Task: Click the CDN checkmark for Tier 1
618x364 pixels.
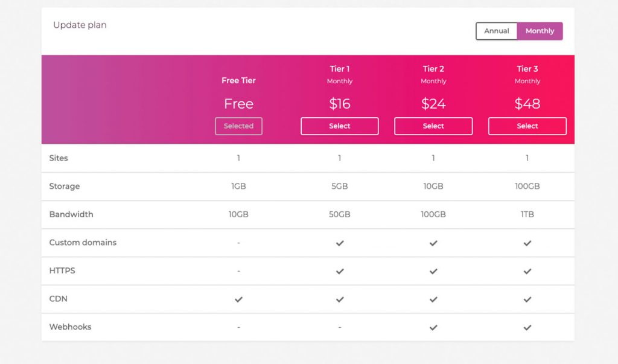Action: [340, 299]
